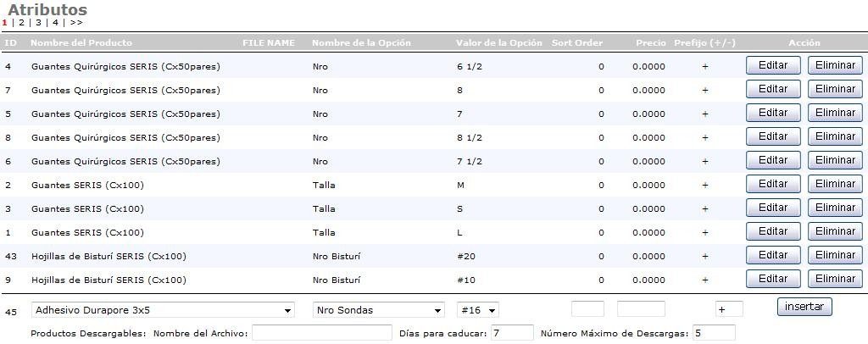Viewport: 868px width, 344px height.
Task: Focus the Días para caducar field
Action: (512, 333)
